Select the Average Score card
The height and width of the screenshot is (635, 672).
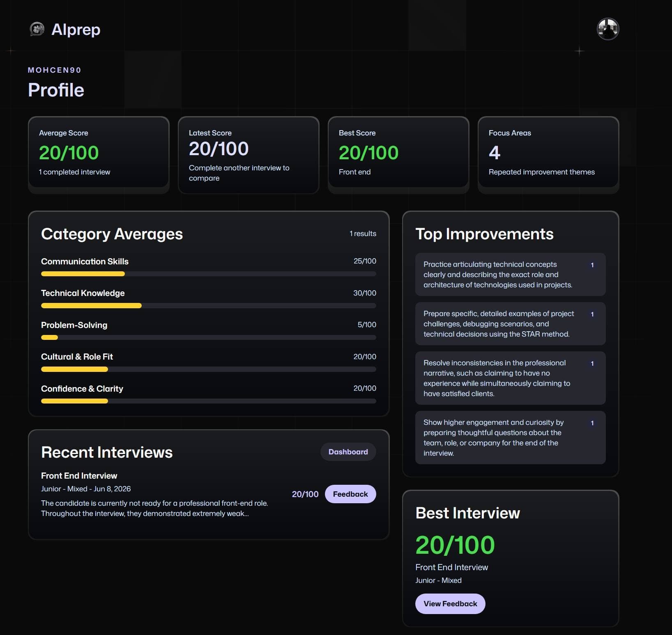click(x=99, y=155)
